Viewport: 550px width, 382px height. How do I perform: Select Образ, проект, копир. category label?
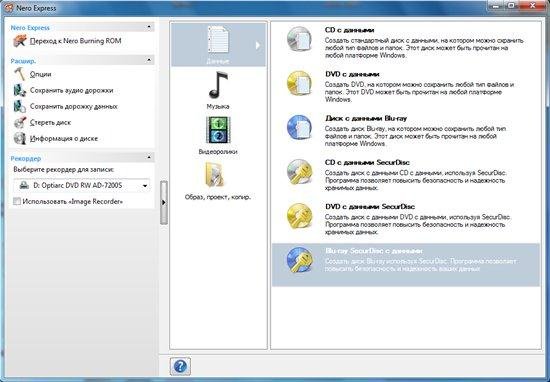point(218,197)
